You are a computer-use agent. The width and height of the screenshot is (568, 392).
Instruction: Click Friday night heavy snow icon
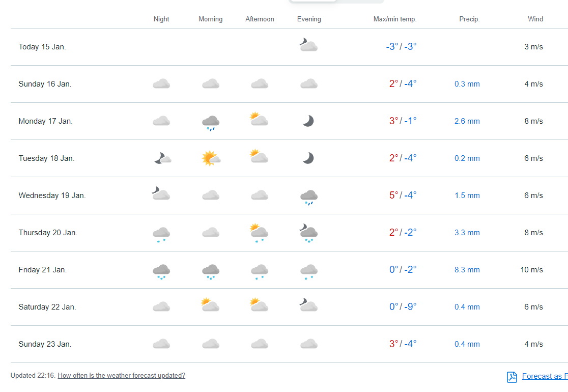tap(161, 271)
